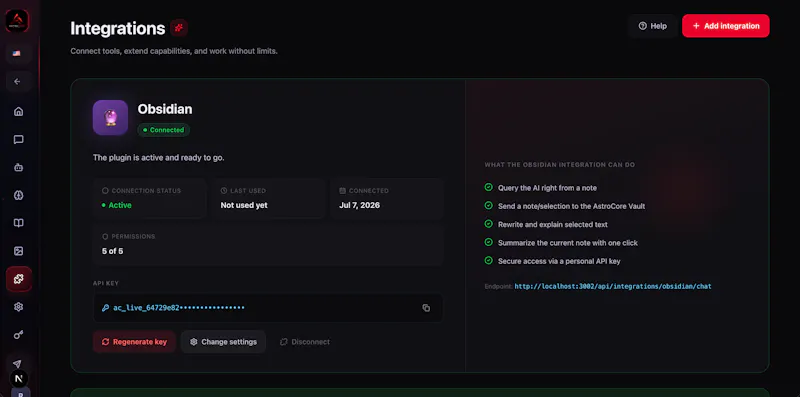Open the robot bot icon in the sidebar
Screen dimensions: 800x397
point(19,167)
